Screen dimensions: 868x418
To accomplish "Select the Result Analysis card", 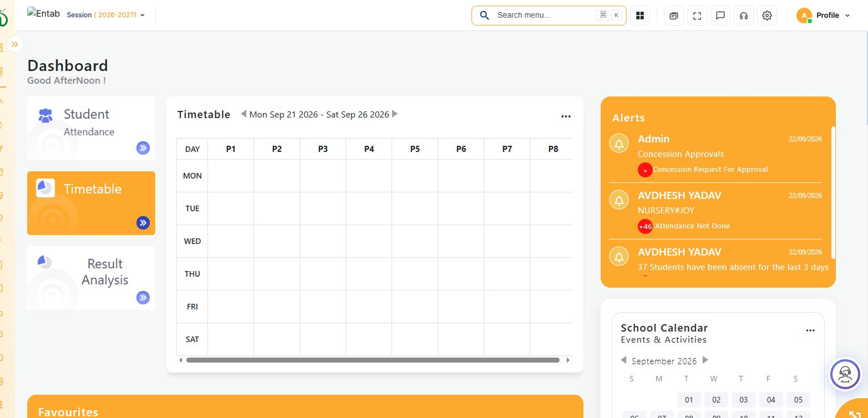I will coord(91,278).
